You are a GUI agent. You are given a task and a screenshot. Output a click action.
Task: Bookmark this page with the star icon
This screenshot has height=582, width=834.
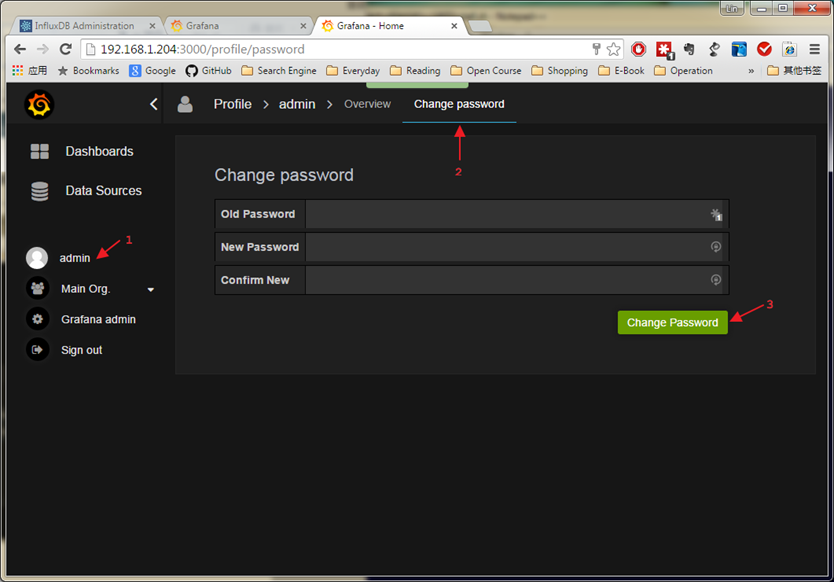614,49
